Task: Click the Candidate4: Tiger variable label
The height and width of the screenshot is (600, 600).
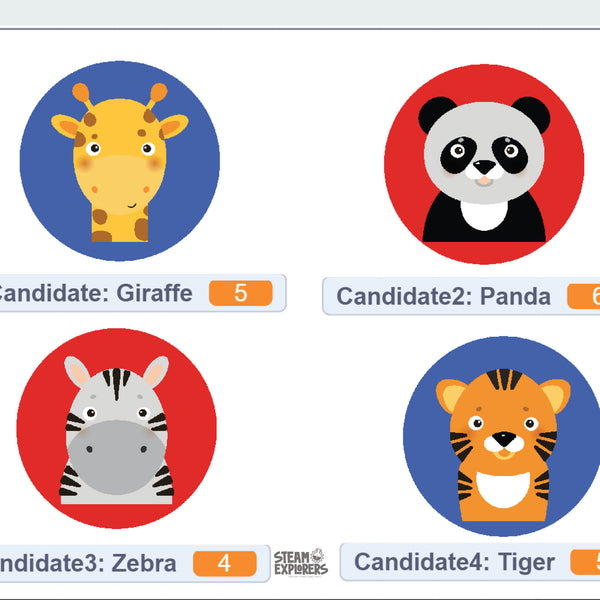Action: tap(454, 562)
